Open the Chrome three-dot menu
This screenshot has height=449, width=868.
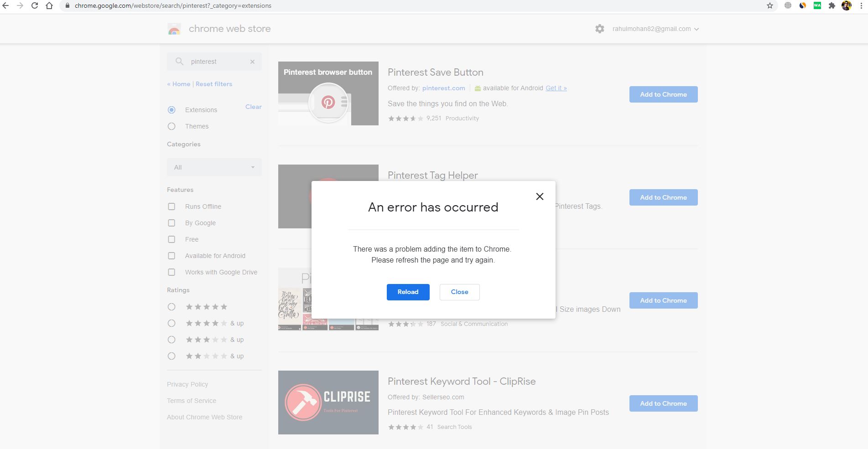[x=862, y=5]
